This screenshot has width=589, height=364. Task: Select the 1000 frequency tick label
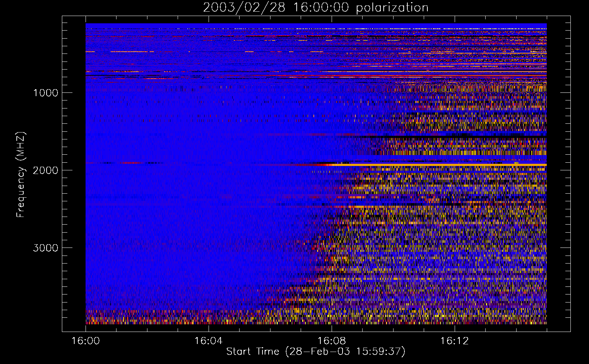46,93
